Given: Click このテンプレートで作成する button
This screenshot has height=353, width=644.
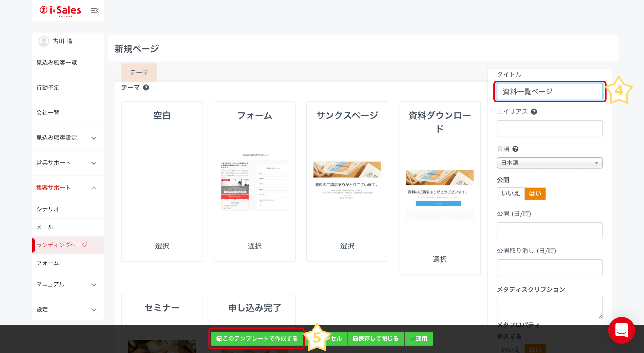Looking at the screenshot, I should coord(257,339).
